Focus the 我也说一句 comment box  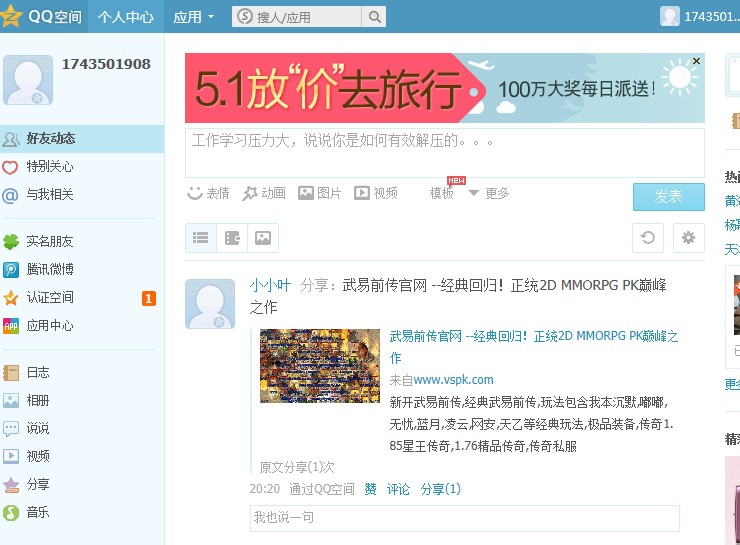click(x=464, y=518)
